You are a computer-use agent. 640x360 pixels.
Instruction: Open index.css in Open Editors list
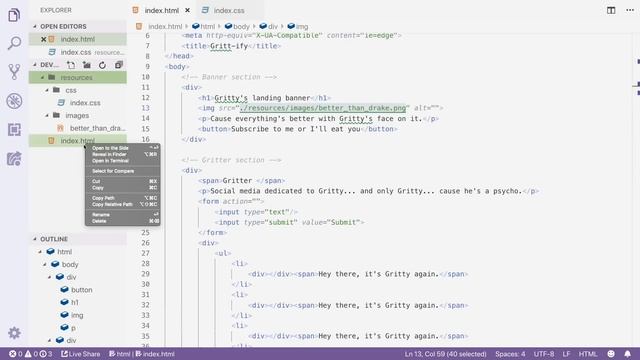point(78,52)
